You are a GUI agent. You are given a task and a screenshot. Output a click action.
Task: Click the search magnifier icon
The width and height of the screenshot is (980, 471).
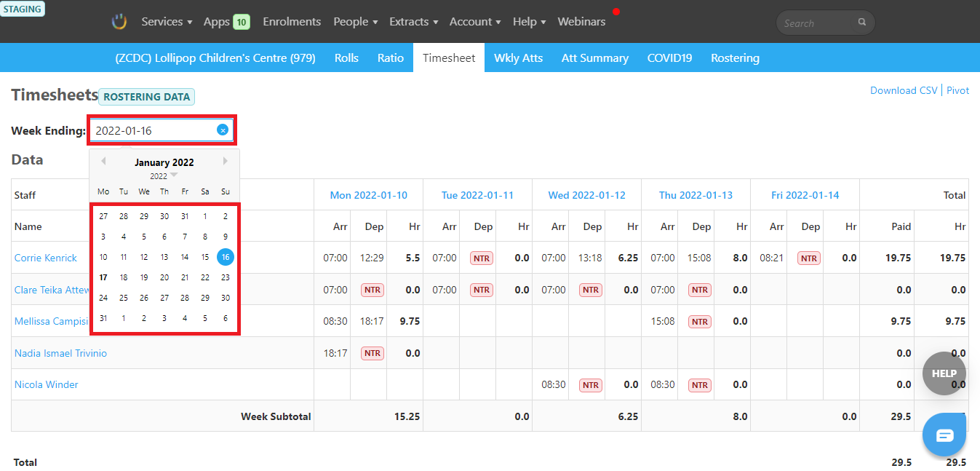(862, 23)
